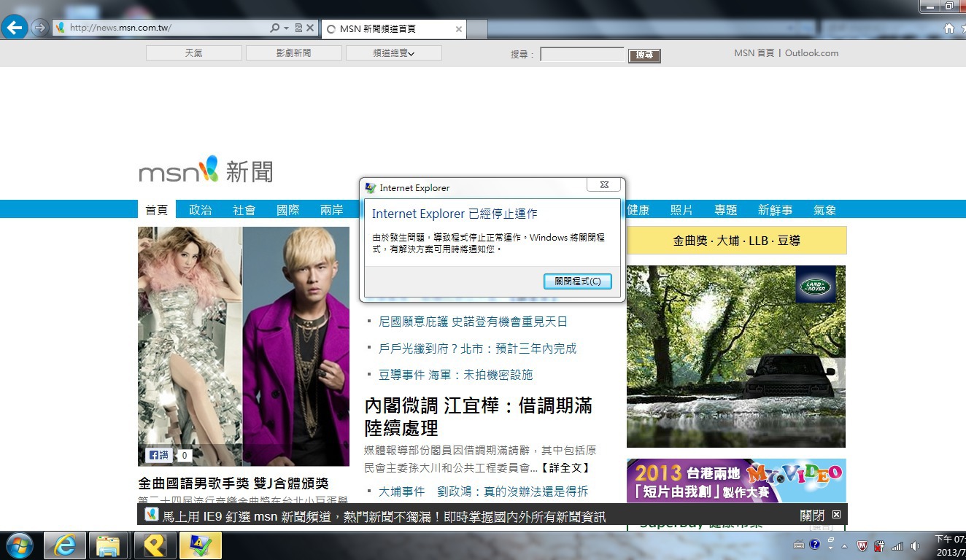Open the address bar autocomplete dropdown arrow

point(285,28)
